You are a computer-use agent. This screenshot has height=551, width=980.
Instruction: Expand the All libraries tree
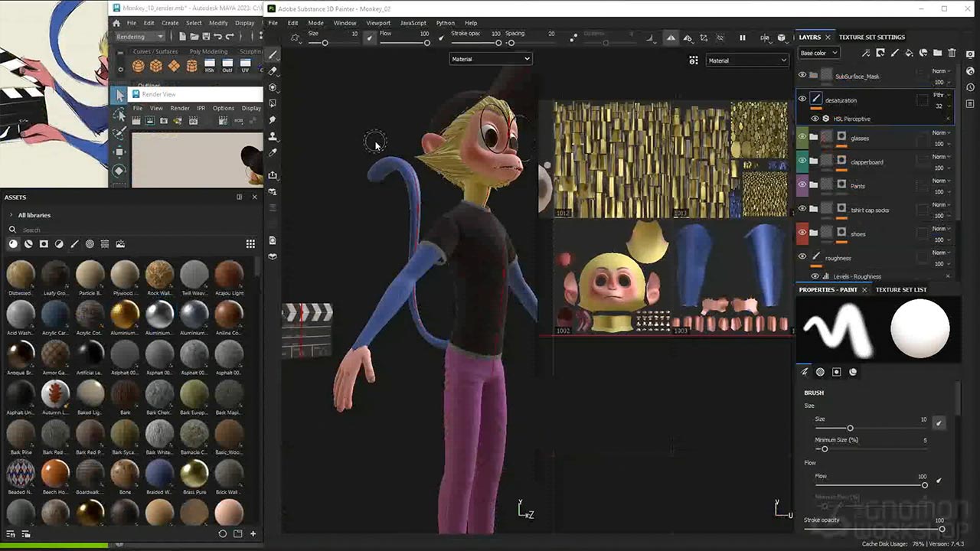(x=11, y=215)
